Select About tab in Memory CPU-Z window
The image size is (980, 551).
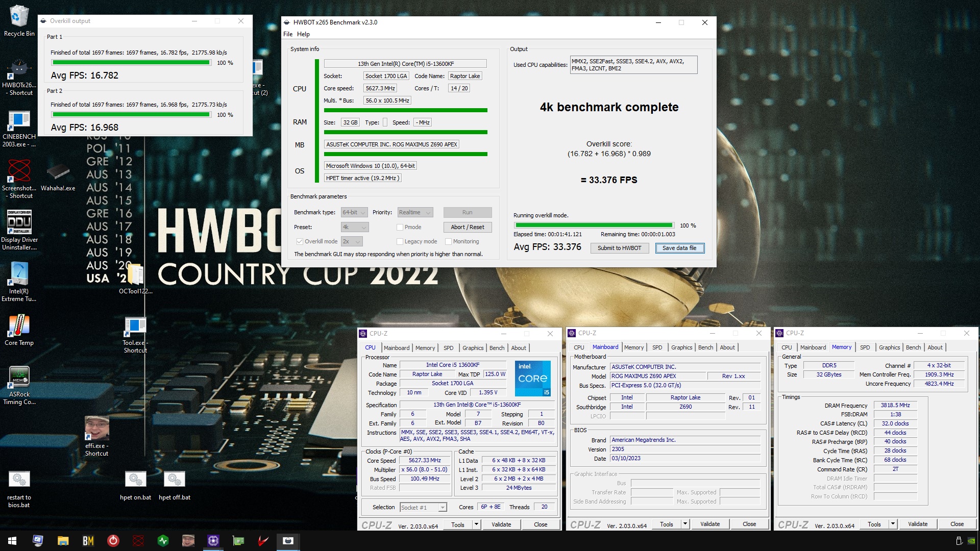pyautogui.click(x=935, y=347)
